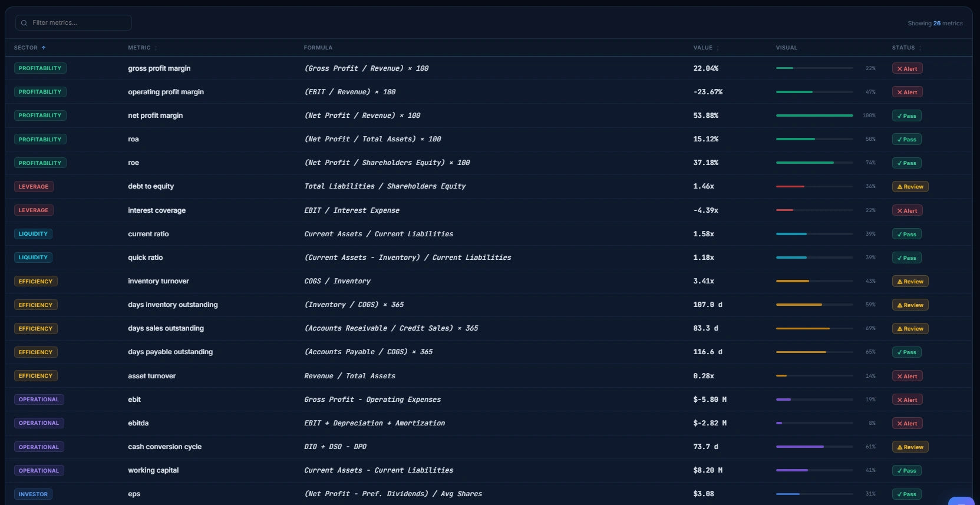980x505 pixels.
Task: Click the LEVERAGE tag beside debt to equity
Action: coord(34,186)
